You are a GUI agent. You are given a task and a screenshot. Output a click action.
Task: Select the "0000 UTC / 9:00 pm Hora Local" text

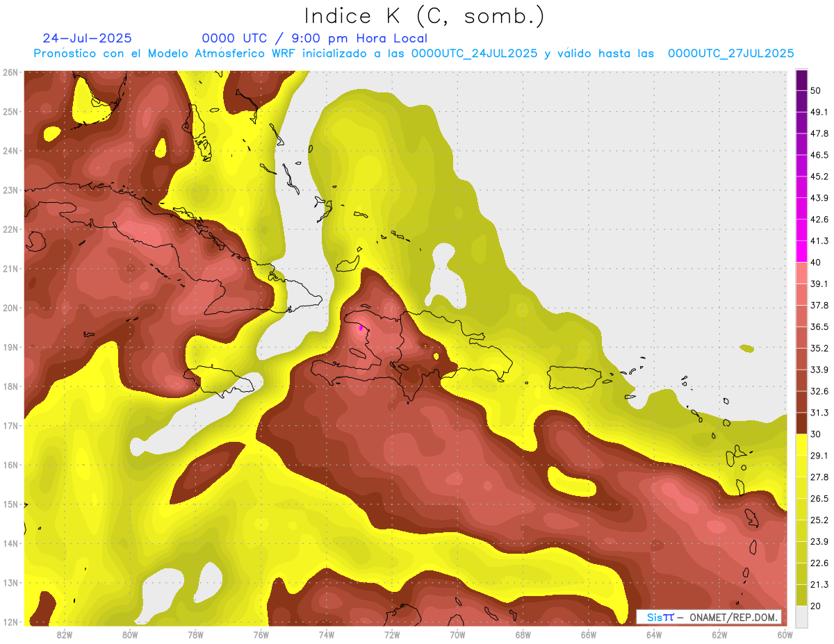coord(314,38)
